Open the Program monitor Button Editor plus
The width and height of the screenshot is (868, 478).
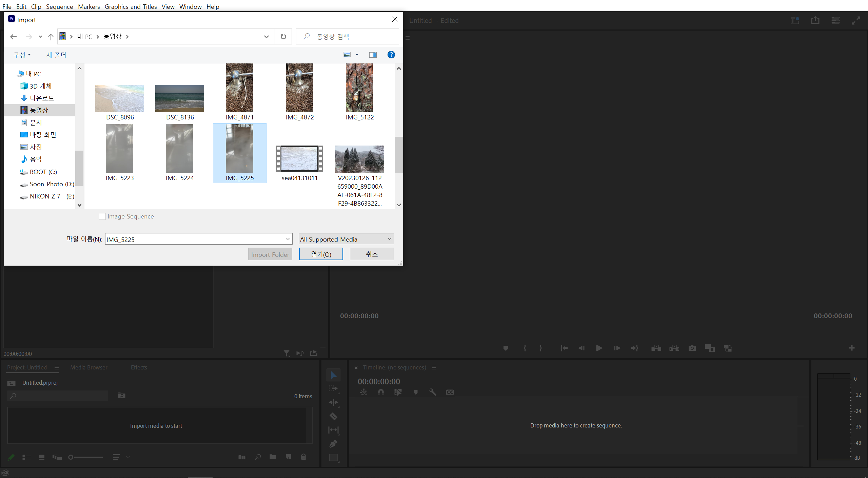852,348
